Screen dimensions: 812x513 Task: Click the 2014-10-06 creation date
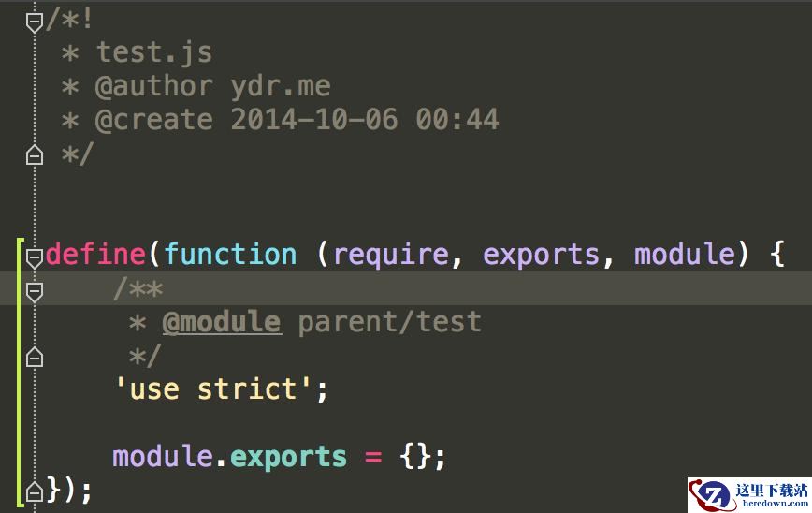point(313,120)
